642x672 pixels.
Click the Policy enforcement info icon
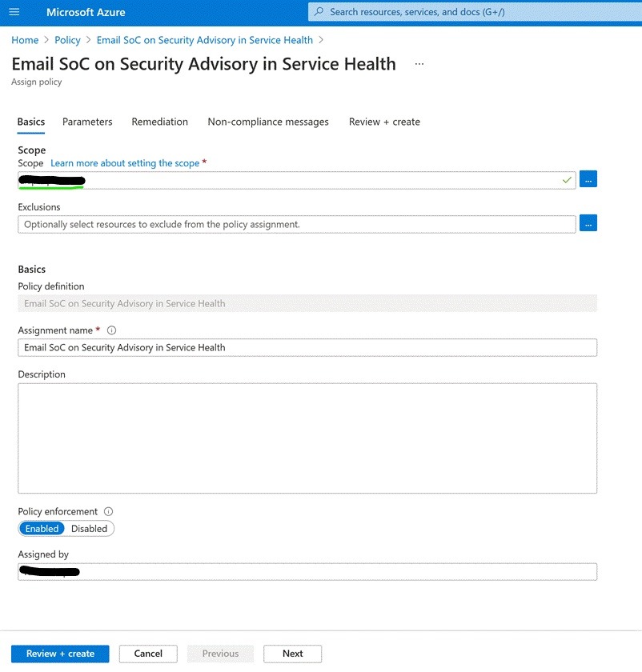[109, 512]
